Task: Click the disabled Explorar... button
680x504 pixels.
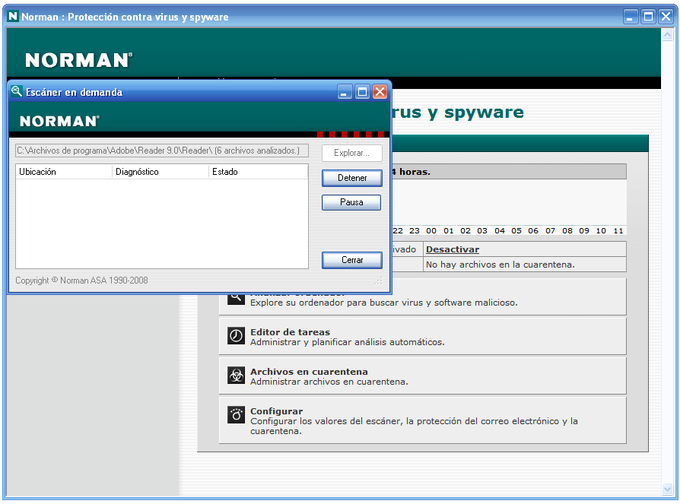Action: click(x=352, y=153)
